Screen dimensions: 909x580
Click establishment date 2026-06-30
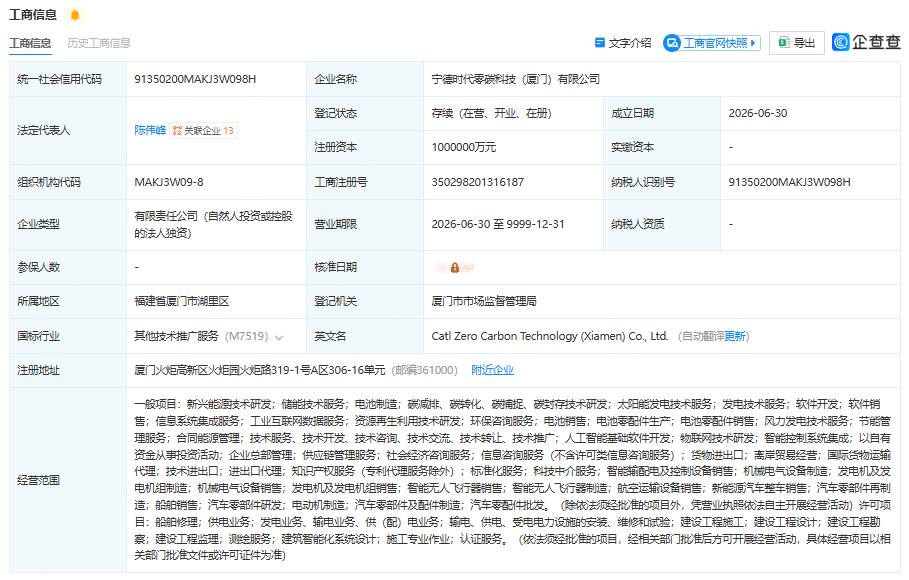[x=758, y=114]
